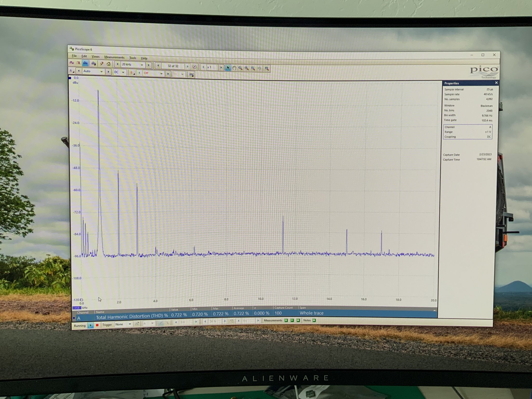532x399 pixels.
Task: Open the File menu
Action: (74, 56)
